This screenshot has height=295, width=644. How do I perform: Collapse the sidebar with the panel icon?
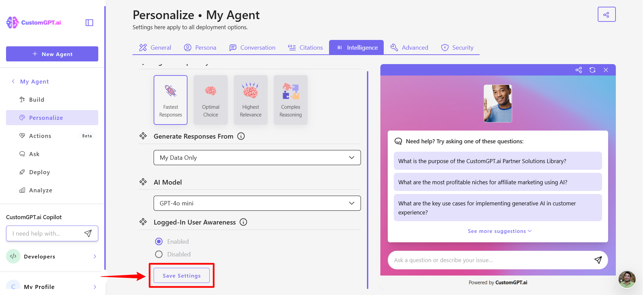pos(89,22)
